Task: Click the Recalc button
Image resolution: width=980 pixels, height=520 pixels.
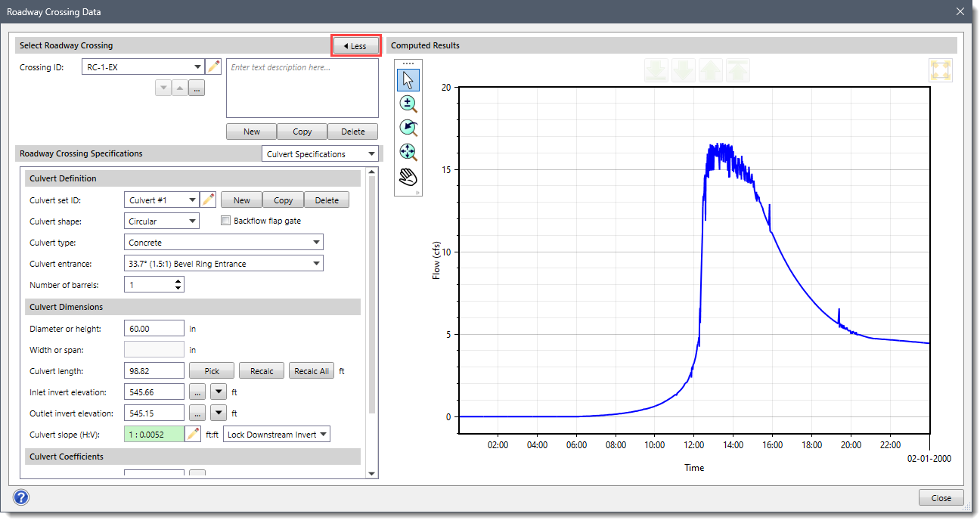Action: [262, 371]
